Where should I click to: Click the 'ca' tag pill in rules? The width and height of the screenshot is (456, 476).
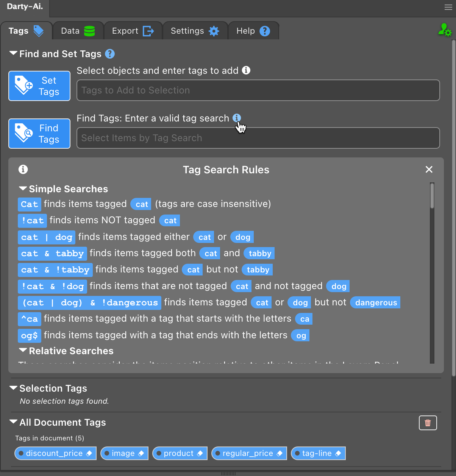[x=304, y=319]
